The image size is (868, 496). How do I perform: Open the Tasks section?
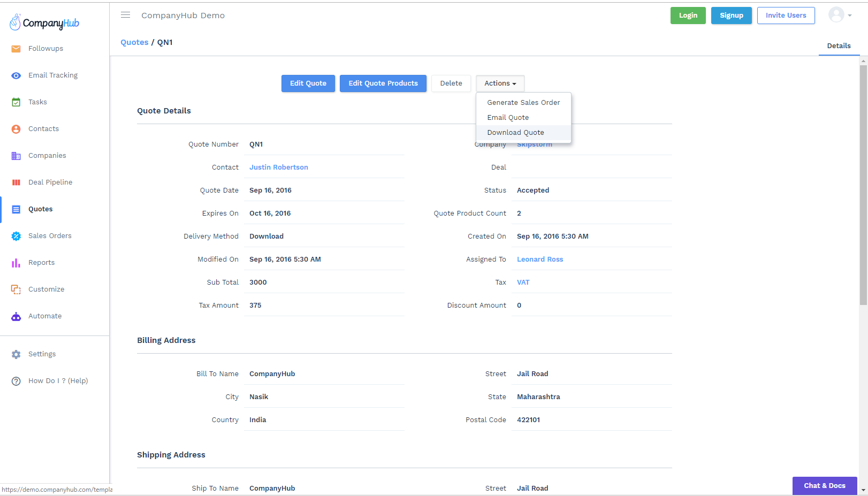(x=37, y=102)
